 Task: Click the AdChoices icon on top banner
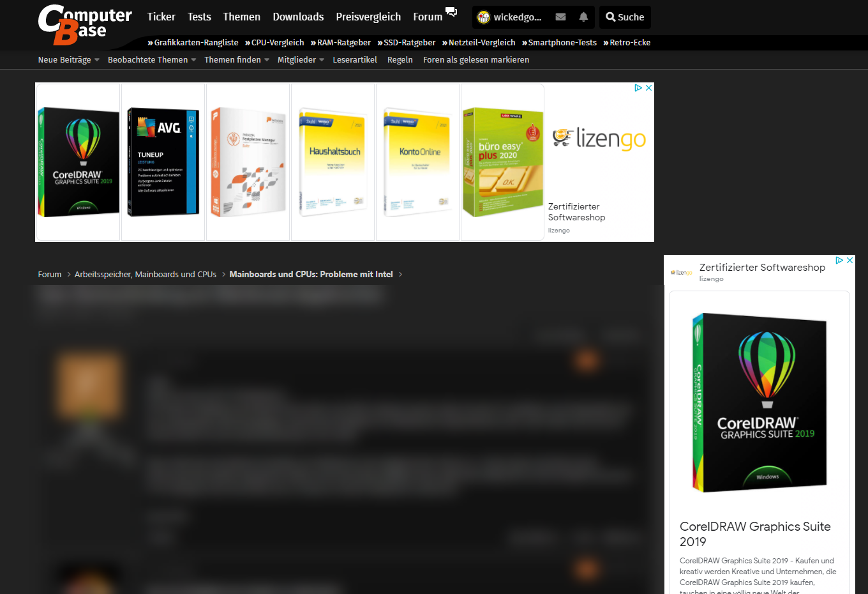[x=638, y=88]
